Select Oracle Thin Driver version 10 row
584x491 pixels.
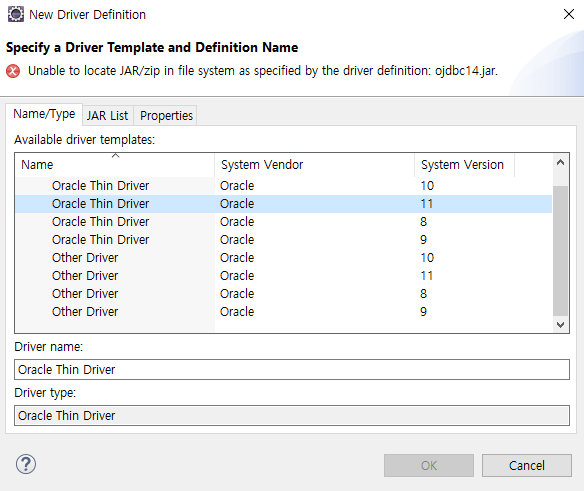[283, 186]
